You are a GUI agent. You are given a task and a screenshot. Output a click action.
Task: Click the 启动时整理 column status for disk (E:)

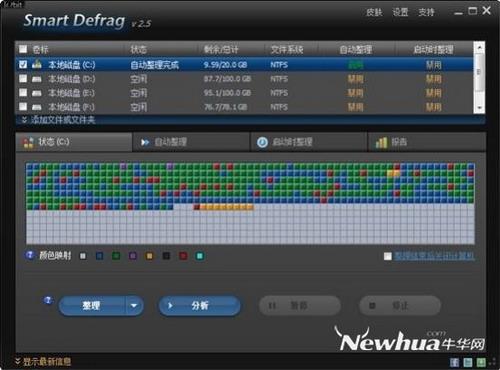tap(434, 93)
